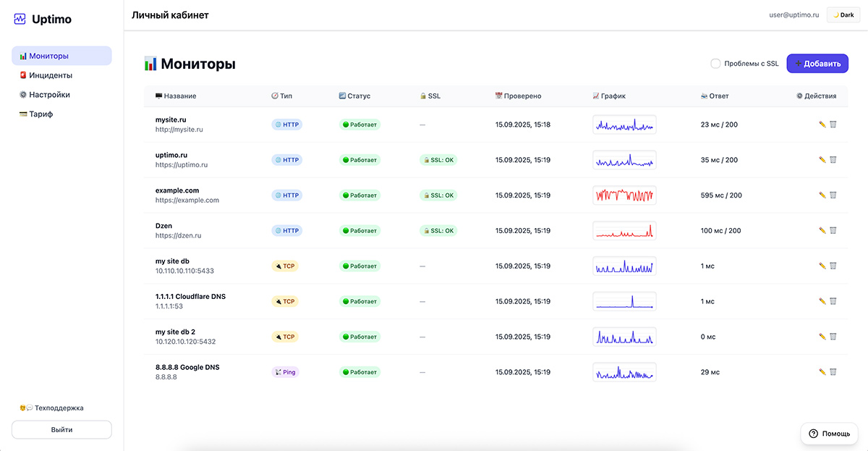The image size is (868, 451).
Task: Delete my site db 2 with trash icon
Action: tap(833, 337)
